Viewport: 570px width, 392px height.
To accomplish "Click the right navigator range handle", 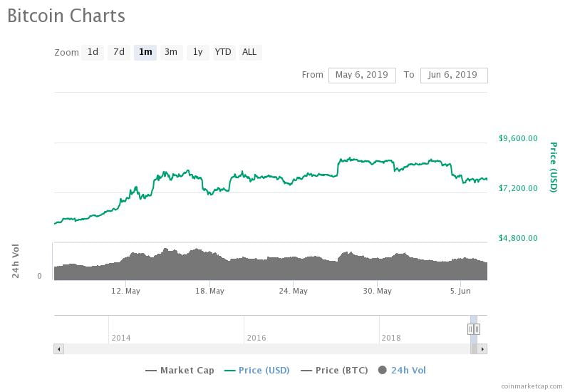I will [477, 329].
